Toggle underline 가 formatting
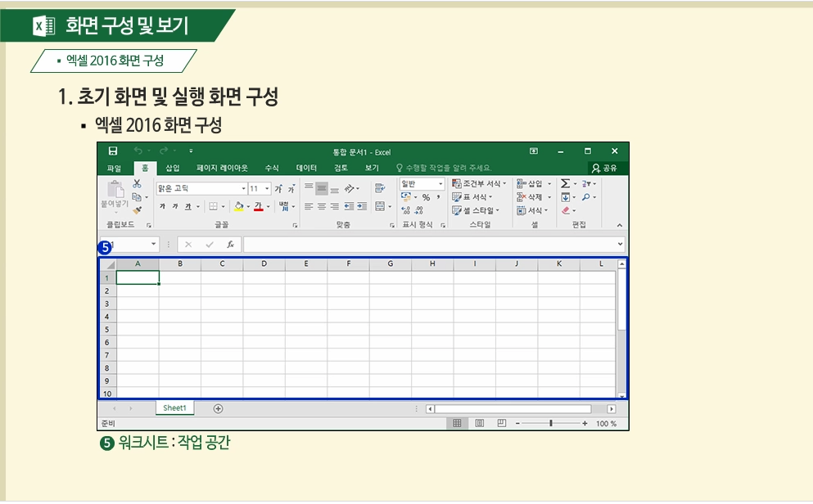This screenshot has width=813, height=504. 187,206
